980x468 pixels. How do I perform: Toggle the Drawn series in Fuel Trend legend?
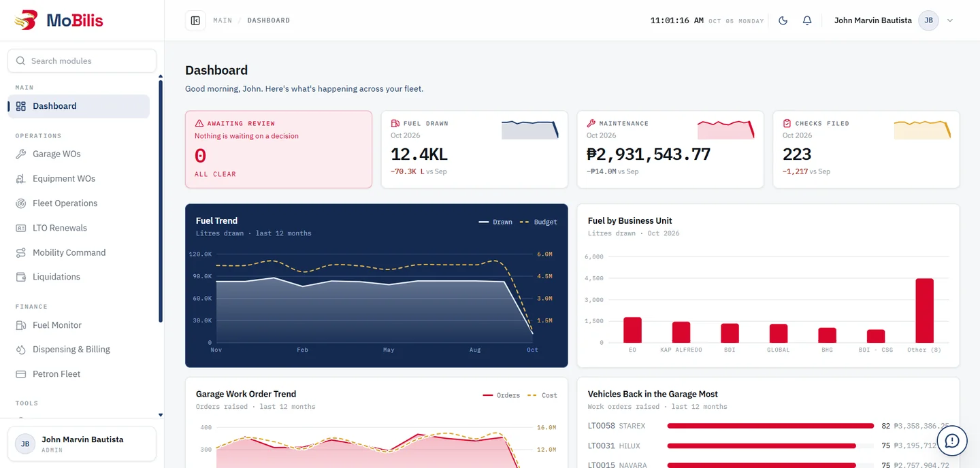click(x=495, y=222)
